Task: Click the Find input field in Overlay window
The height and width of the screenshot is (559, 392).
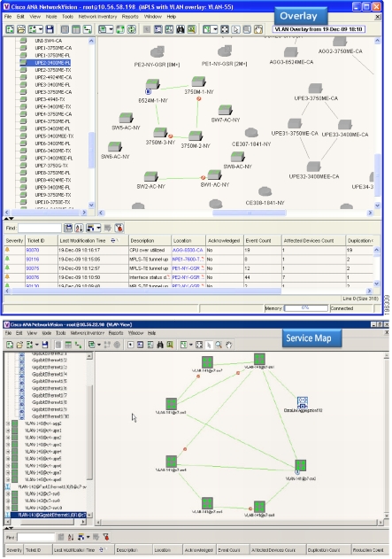Action: [x=40, y=228]
